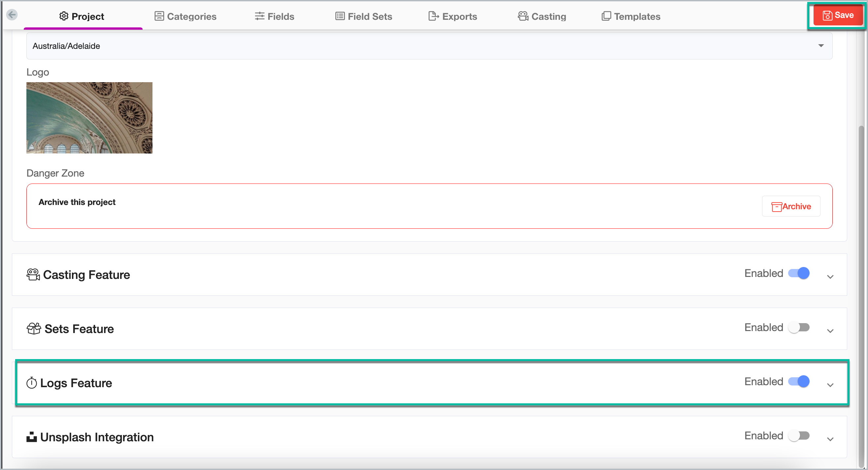Expand the Casting Feature section chevron
Image resolution: width=868 pixels, height=470 pixels.
pyautogui.click(x=830, y=277)
